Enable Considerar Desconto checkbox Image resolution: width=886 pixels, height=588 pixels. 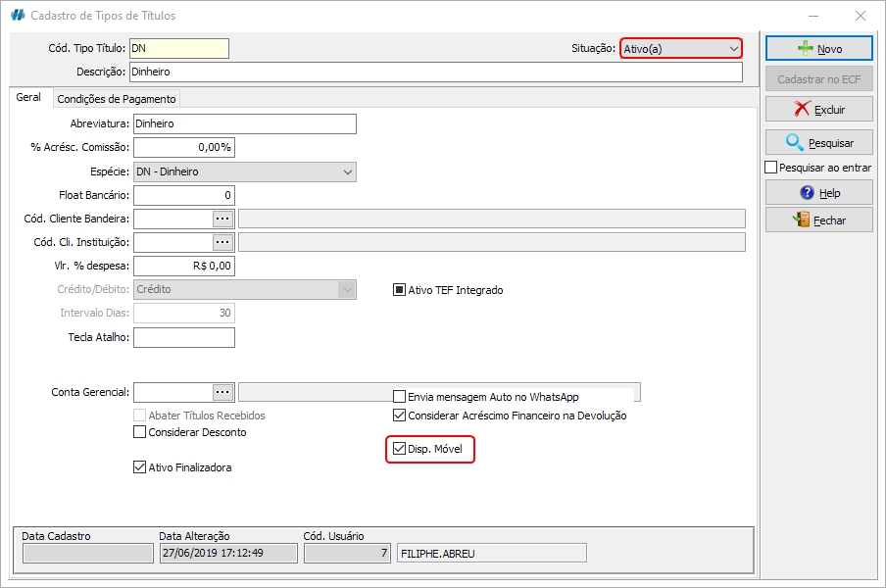pyautogui.click(x=139, y=432)
